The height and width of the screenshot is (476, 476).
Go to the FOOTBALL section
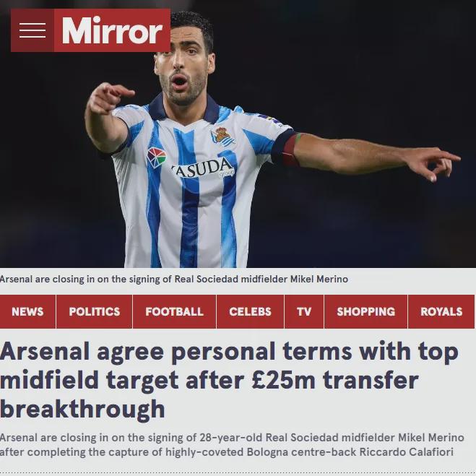coord(174,311)
